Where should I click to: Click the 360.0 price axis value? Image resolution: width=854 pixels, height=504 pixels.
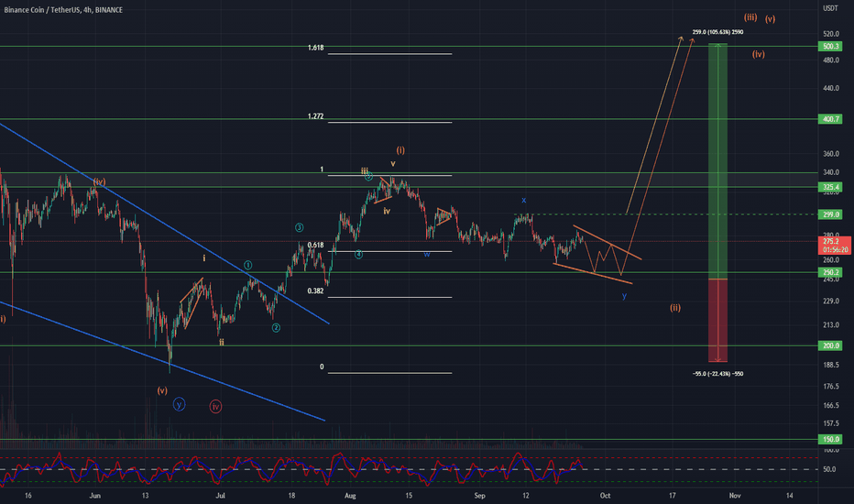[831, 154]
